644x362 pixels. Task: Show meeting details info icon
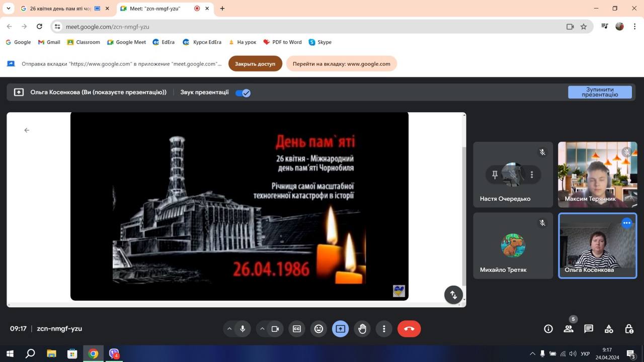click(548, 329)
